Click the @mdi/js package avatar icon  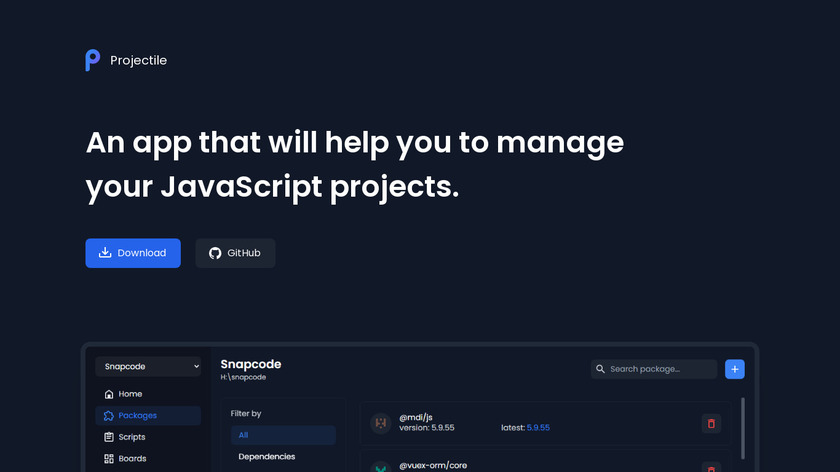point(381,423)
